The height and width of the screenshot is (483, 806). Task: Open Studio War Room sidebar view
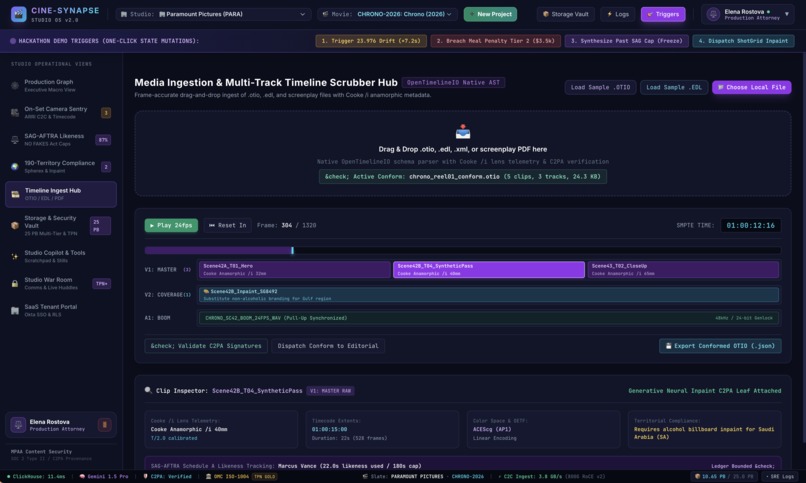pyautogui.click(x=61, y=283)
